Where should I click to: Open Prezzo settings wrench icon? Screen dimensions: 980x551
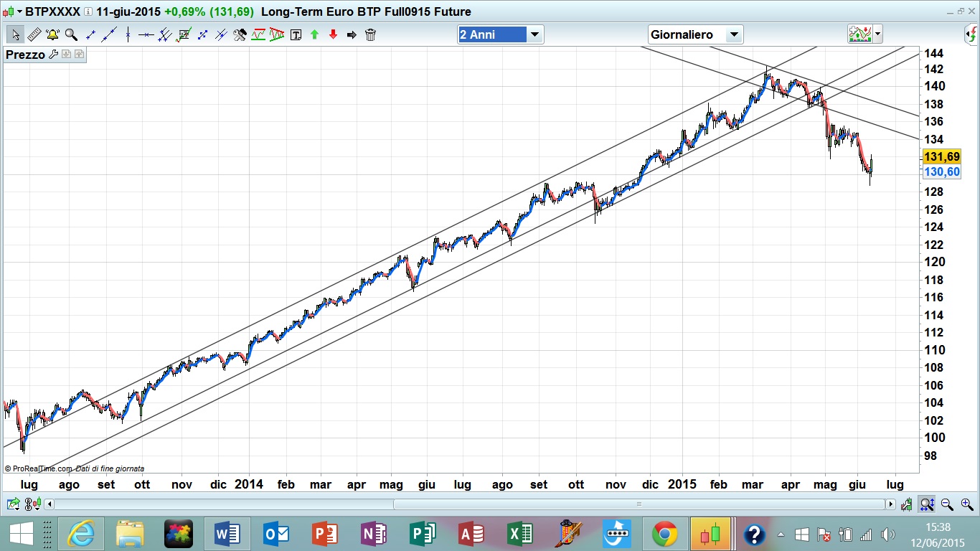(x=53, y=55)
